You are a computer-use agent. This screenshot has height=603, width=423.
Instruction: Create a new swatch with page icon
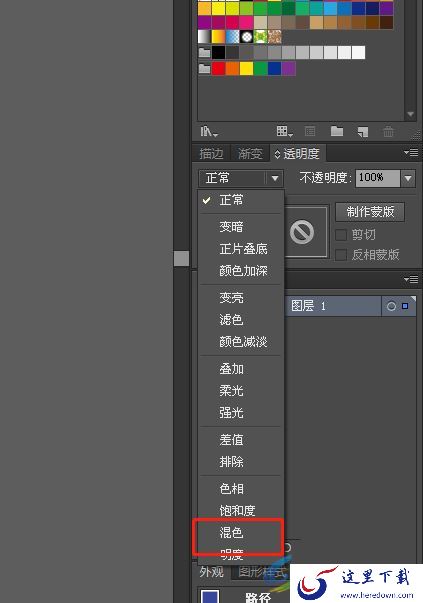coord(363,132)
